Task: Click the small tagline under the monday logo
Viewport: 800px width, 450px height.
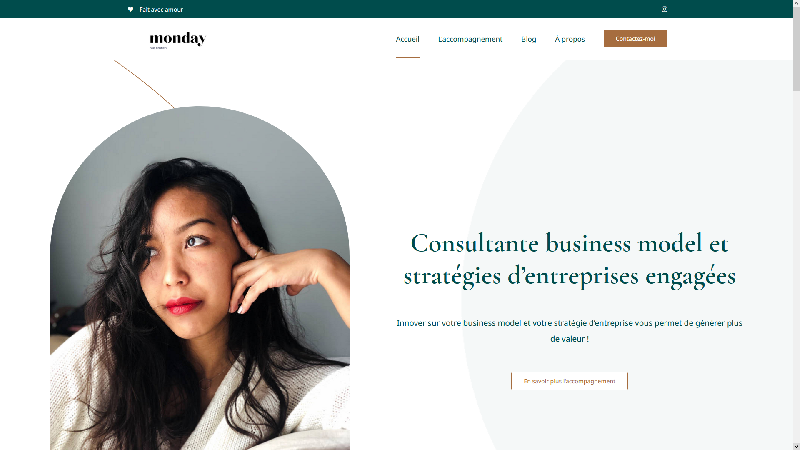Action: tap(158, 48)
